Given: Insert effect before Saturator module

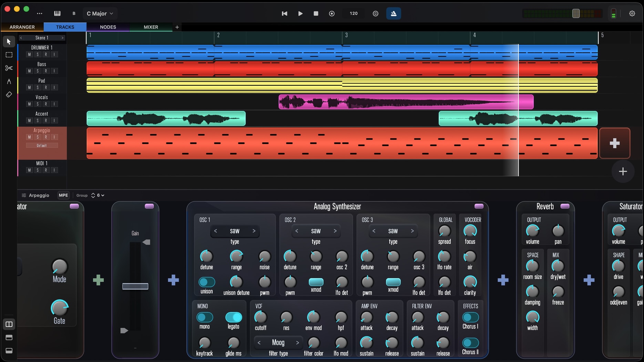Looking at the screenshot, I should click(x=589, y=280).
